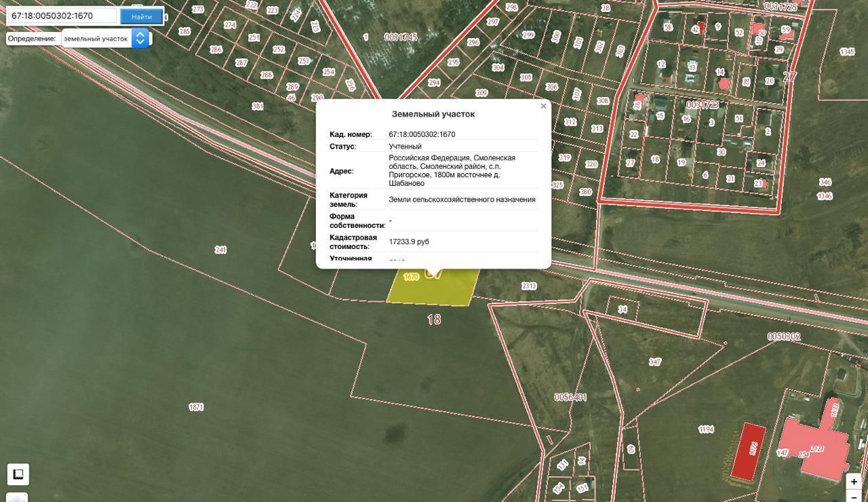Click parcel label 1345 on the map

pyautogui.click(x=847, y=52)
